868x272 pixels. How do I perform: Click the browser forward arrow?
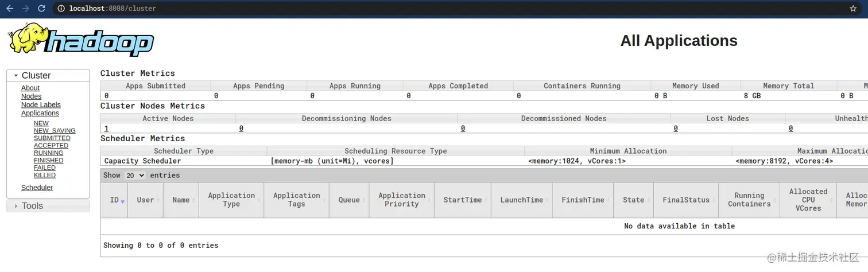(x=25, y=9)
